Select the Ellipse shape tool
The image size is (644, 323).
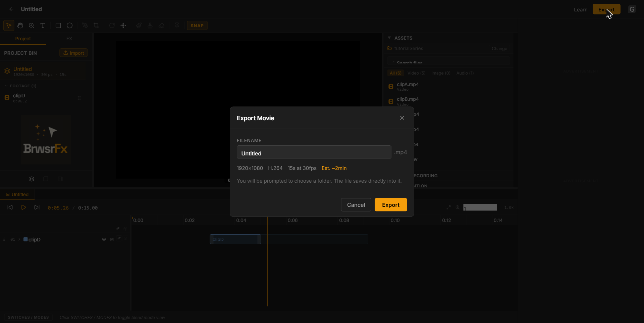[69, 26]
